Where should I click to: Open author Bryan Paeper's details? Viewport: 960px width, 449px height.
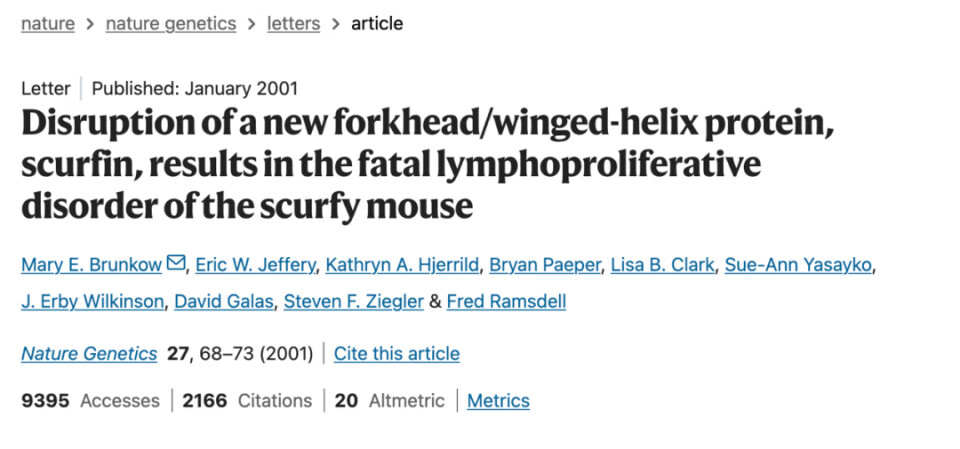click(x=546, y=265)
